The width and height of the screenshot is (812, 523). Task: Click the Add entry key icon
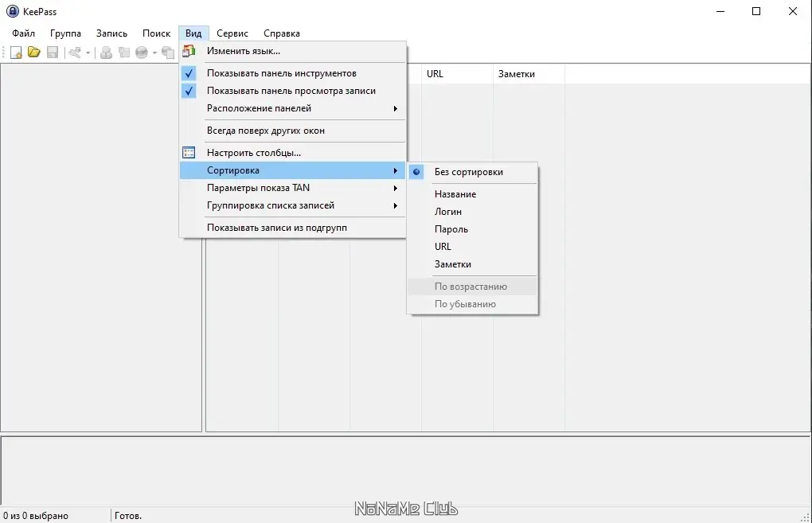click(x=75, y=53)
